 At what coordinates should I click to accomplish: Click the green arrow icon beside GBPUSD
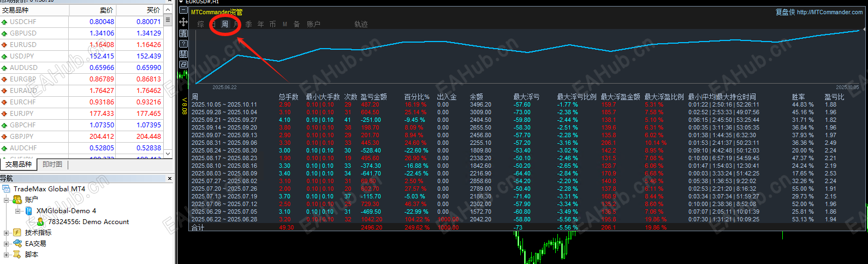[x=4, y=33]
